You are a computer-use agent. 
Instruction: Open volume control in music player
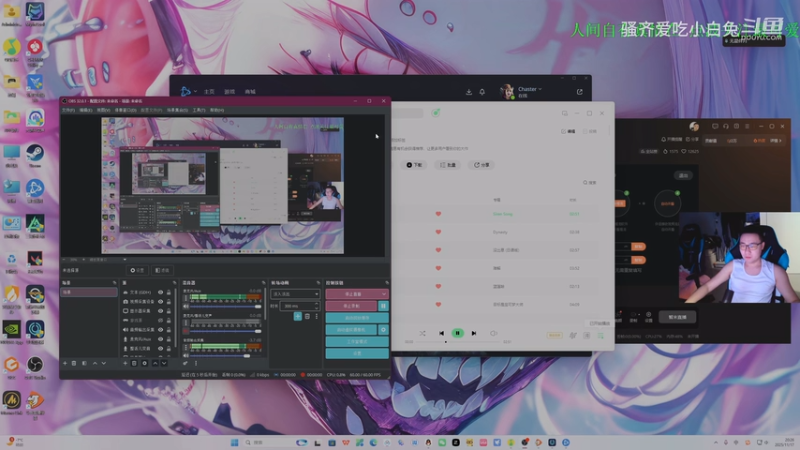(493, 333)
